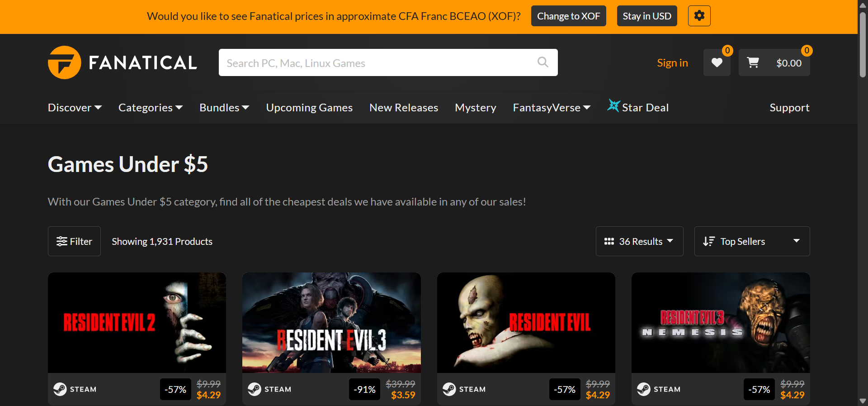Open the wishlist heart icon
Viewport: 868px width, 406px height.
[717, 62]
